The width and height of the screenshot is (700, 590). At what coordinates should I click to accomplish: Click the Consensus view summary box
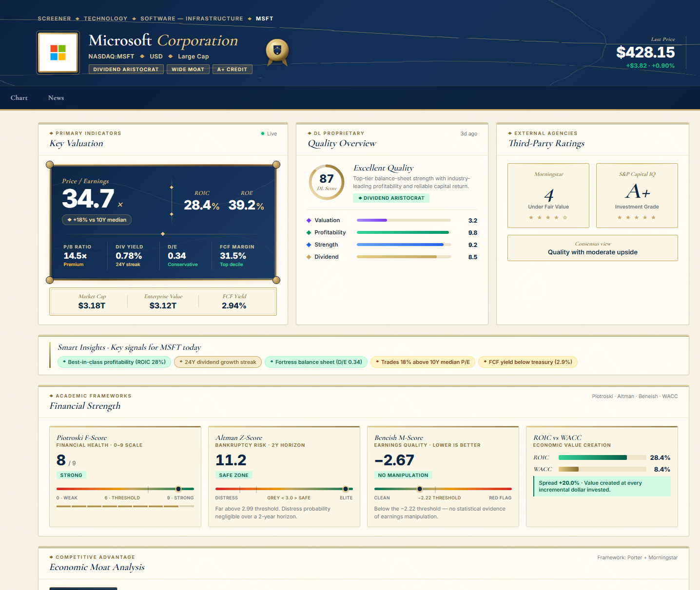coord(593,248)
